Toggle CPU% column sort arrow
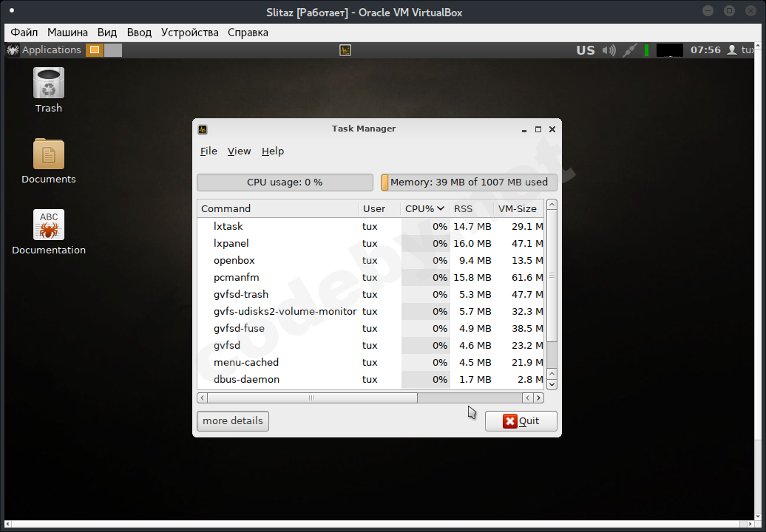This screenshot has width=766, height=532. point(441,208)
